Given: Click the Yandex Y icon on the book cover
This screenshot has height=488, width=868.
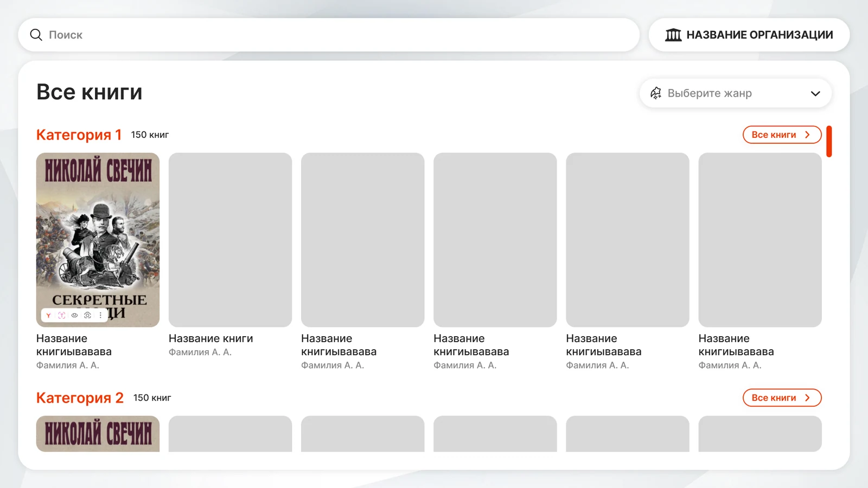Looking at the screenshot, I should tap(49, 315).
